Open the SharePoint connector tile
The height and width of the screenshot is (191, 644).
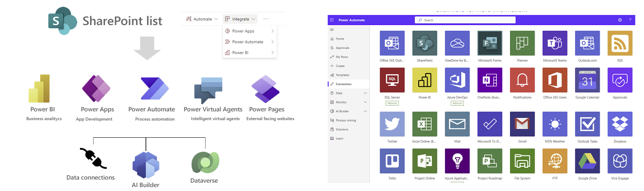425,43
